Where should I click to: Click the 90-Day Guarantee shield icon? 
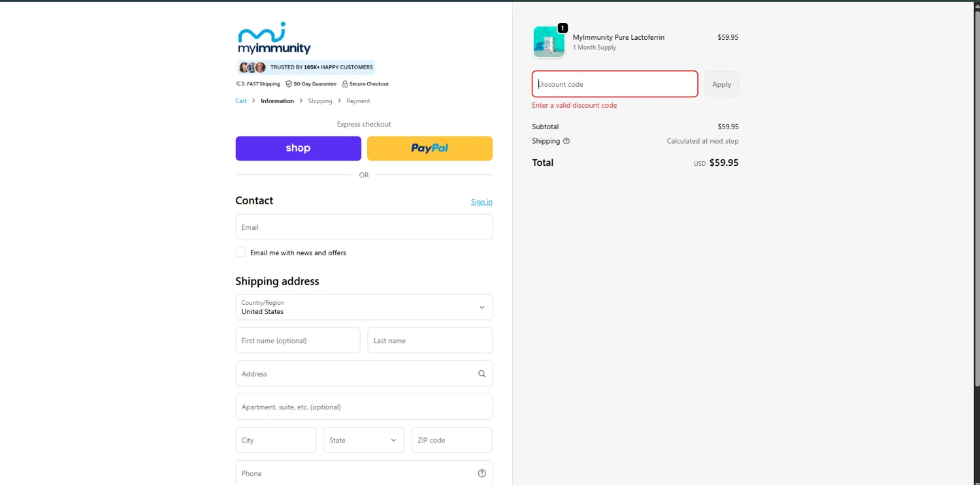click(x=289, y=84)
